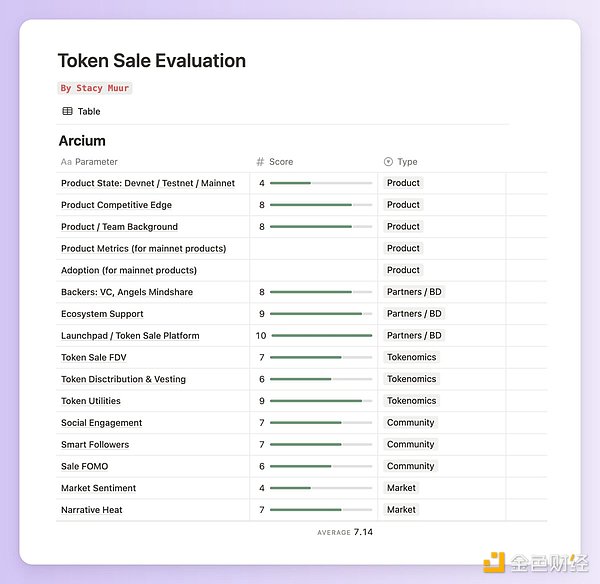
Task: Select the Product tag in Adoption row
Action: [403, 270]
